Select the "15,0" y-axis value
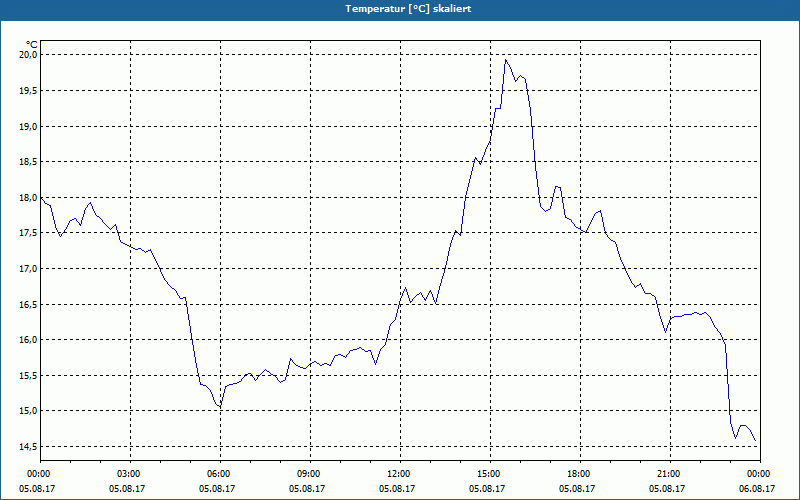Image resolution: width=800 pixels, height=500 pixels. point(29,411)
